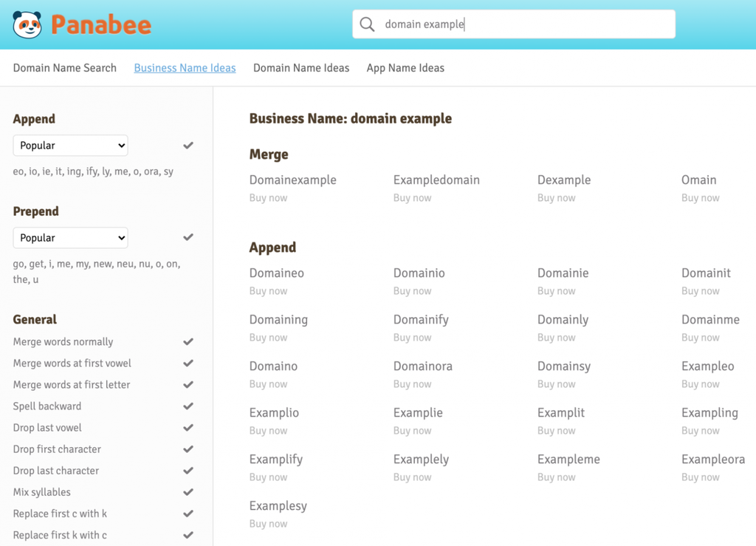Select the Domainify name suggestion

pyautogui.click(x=421, y=320)
